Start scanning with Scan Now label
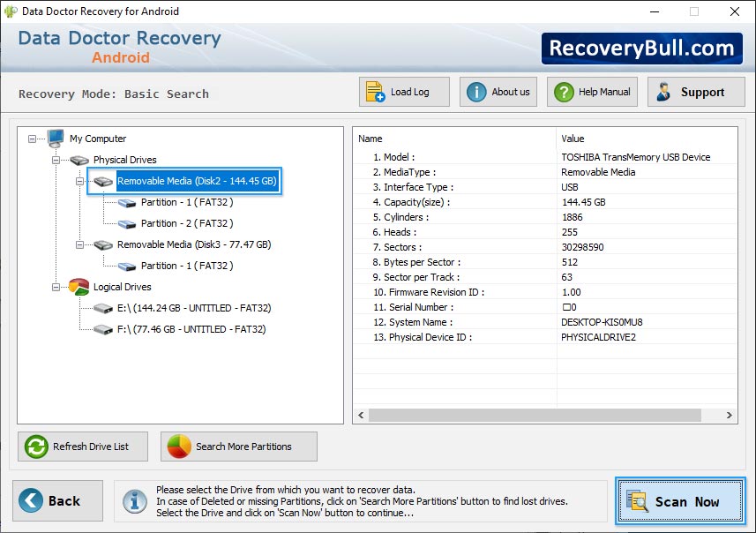 (687, 501)
